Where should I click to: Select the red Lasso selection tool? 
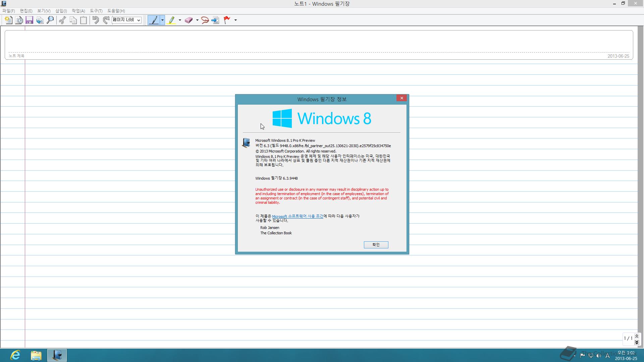(x=205, y=20)
